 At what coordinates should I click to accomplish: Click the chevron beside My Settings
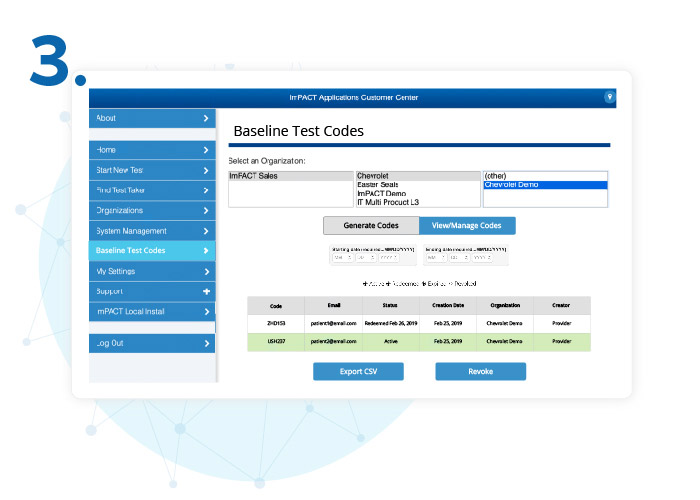click(x=206, y=271)
